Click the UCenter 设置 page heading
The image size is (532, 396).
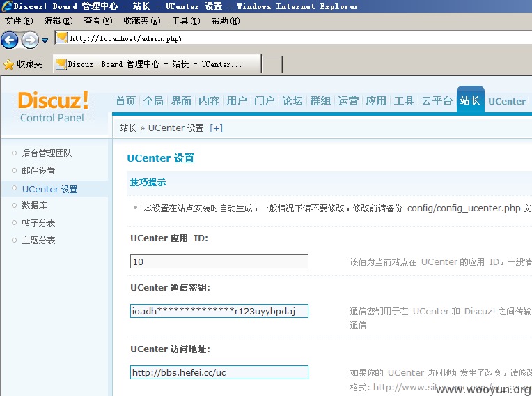click(x=161, y=158)
